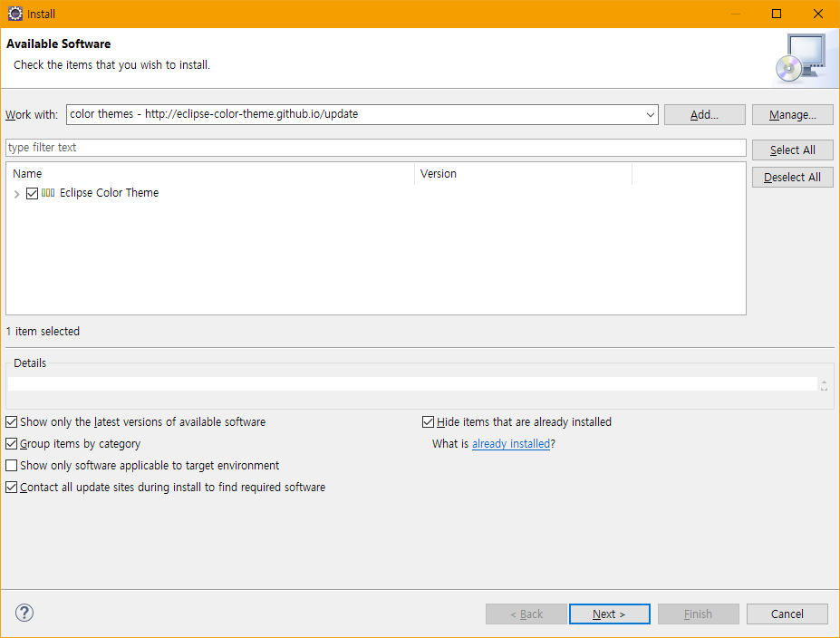Click the Manage... button
This screenshot has height=638, width=840.
point(792,114)
